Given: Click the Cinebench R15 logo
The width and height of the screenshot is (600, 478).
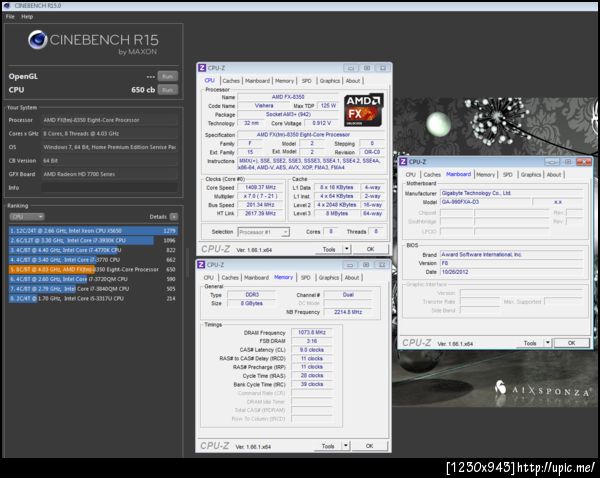Looking at the screenshot, I should 93,42.
